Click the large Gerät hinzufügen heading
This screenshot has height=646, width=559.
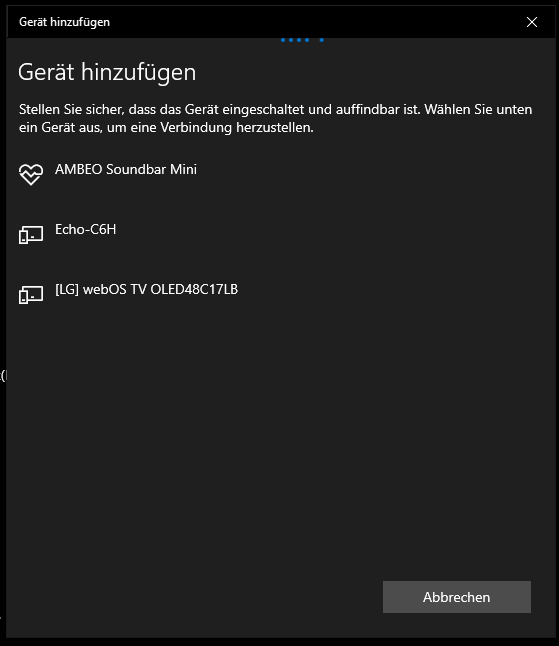pyautogui.click(x=107, y=73)
